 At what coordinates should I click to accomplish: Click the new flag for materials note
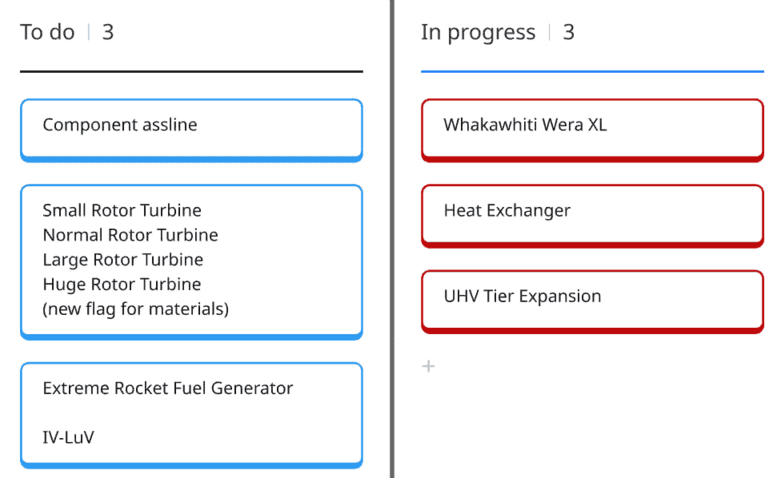coord(136,309)
